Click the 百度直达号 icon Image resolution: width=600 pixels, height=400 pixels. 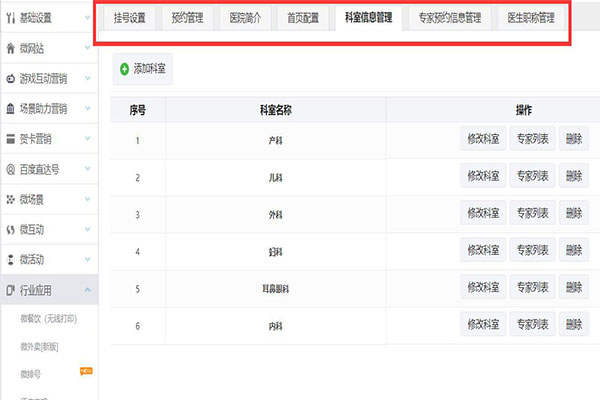[11, 169]
